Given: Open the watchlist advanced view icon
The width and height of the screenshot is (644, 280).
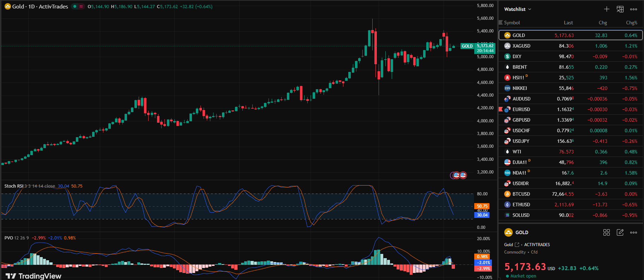Looking at the screenshot, I should [x=620, y=9].
